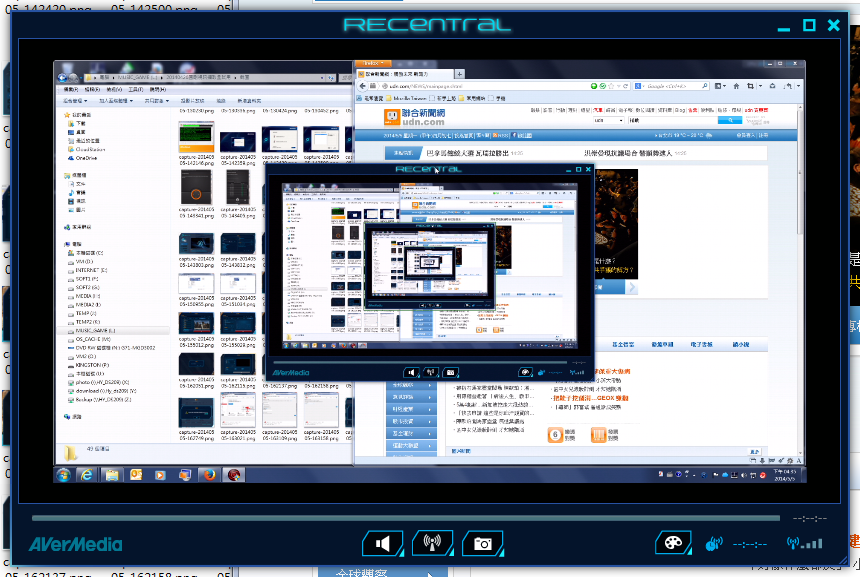The image size is (860, 577).
Task: Click the Explorer back arrow button
Action: 62,77
